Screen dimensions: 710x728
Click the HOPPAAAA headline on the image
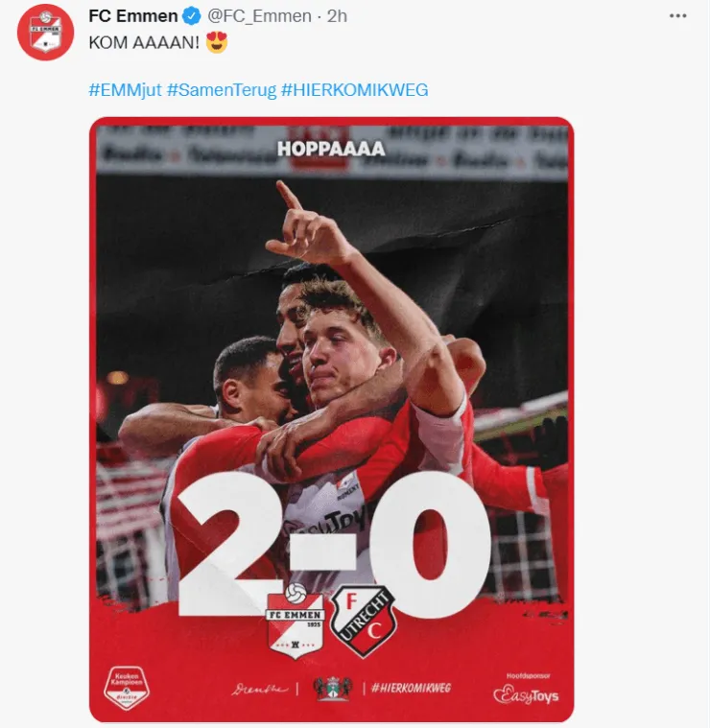(331, 149)
